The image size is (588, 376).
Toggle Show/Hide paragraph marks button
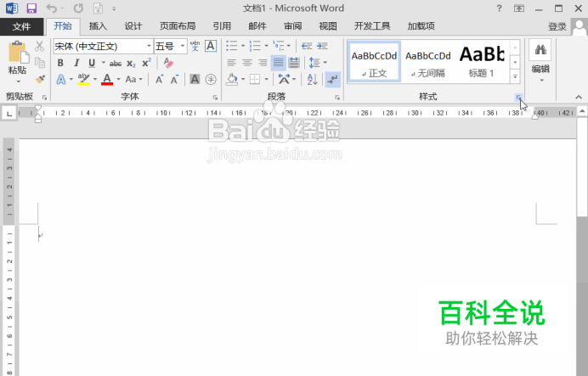pos(332,80)
